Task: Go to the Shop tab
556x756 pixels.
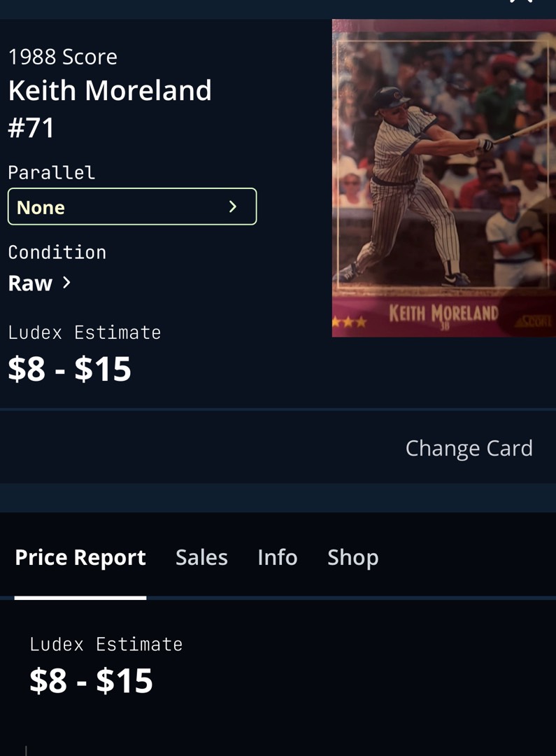Action: click(352, 558)
